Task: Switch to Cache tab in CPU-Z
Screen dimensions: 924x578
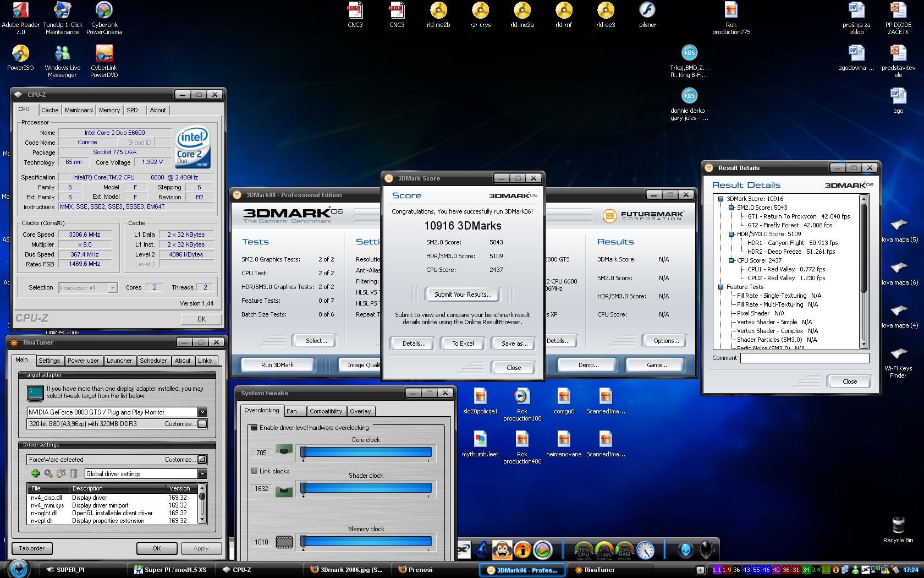Action: [x=50, y=110]
